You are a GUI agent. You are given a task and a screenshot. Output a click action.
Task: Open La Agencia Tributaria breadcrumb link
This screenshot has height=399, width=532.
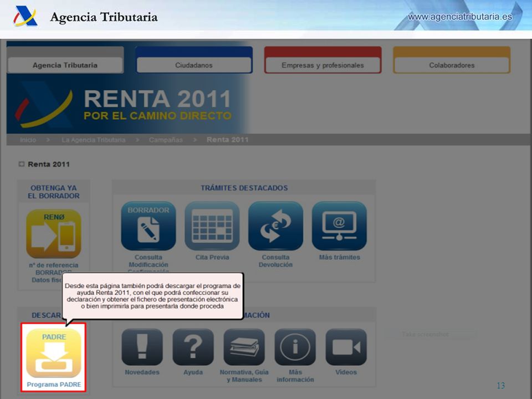tap(93, 140)
